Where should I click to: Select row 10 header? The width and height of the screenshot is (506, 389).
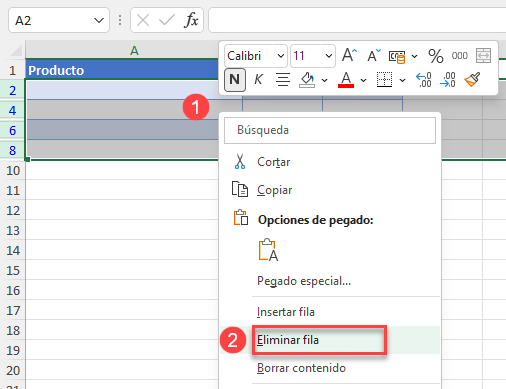tap(13, 171)
